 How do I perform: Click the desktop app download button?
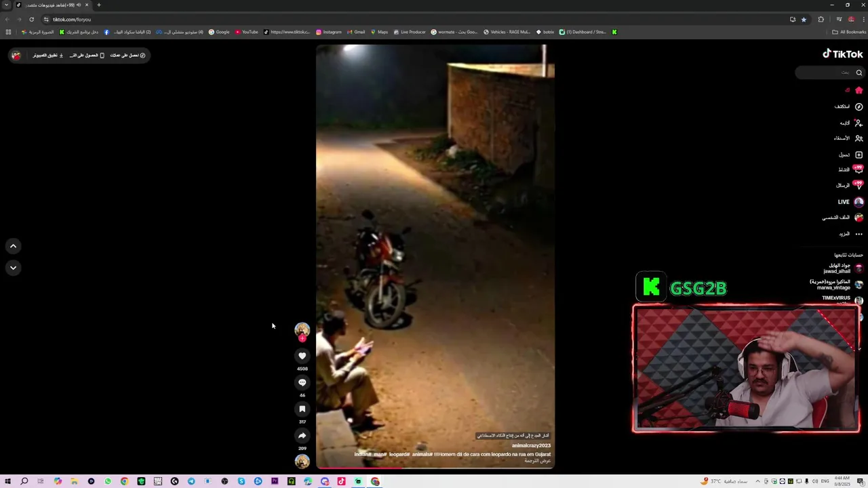point(48,56)
